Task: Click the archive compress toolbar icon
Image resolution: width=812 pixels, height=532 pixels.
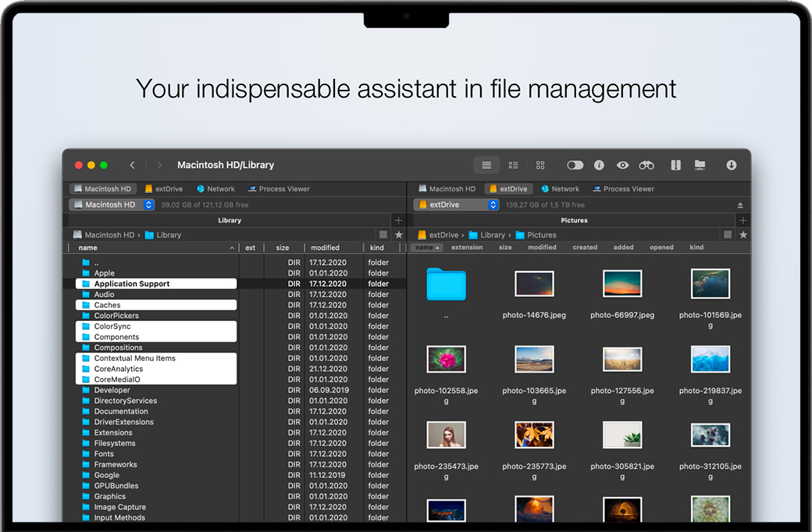Action: 675,165
